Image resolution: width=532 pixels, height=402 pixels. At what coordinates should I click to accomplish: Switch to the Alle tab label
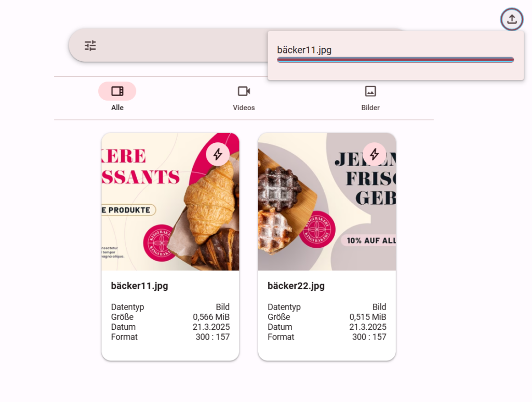(117, 108)
